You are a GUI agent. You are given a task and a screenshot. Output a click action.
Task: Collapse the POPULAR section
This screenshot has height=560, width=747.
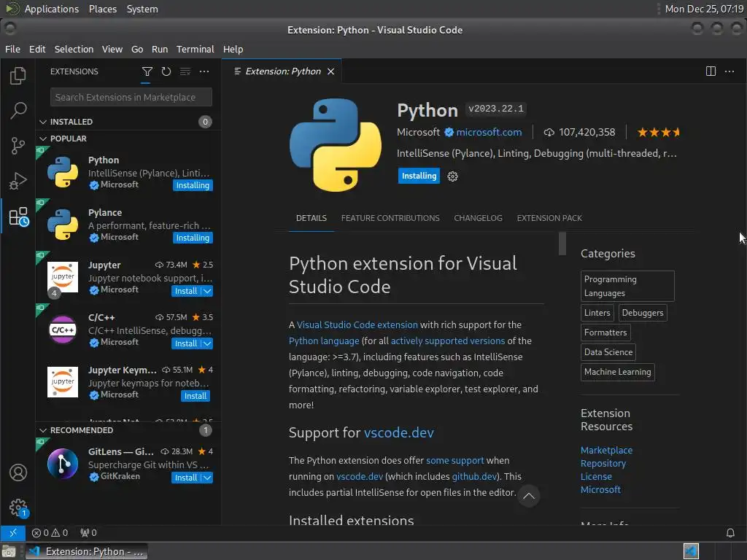43,139
